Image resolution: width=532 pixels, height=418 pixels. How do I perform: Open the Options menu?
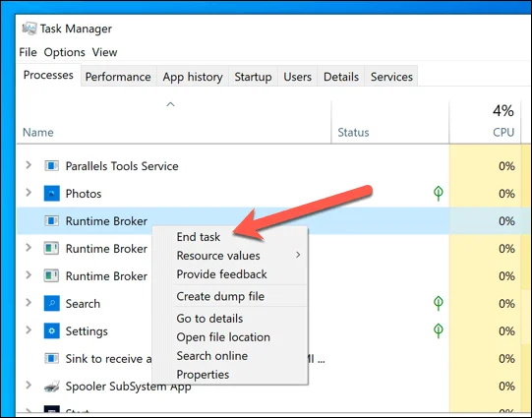tap(65, 52)
